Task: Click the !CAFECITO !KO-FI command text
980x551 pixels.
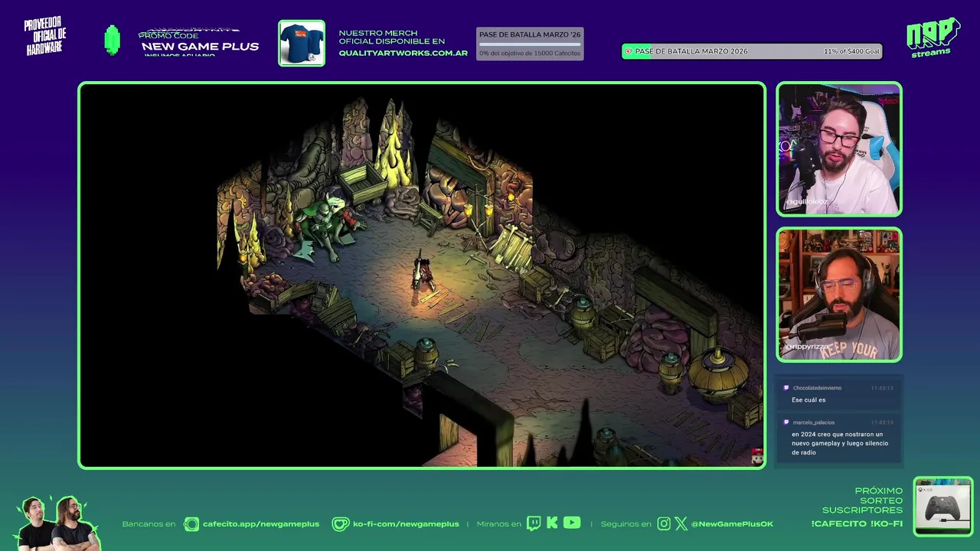Action: point(857,524)
